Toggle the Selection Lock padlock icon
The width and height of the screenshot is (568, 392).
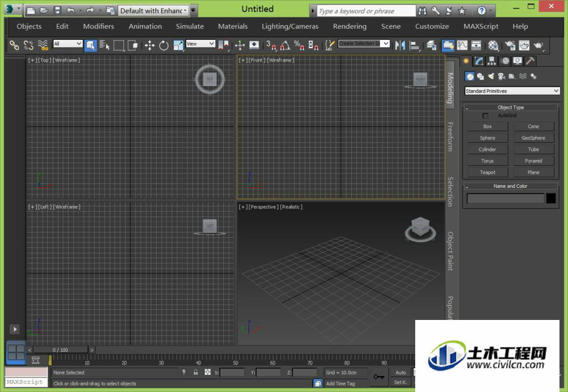pos(195,372)
